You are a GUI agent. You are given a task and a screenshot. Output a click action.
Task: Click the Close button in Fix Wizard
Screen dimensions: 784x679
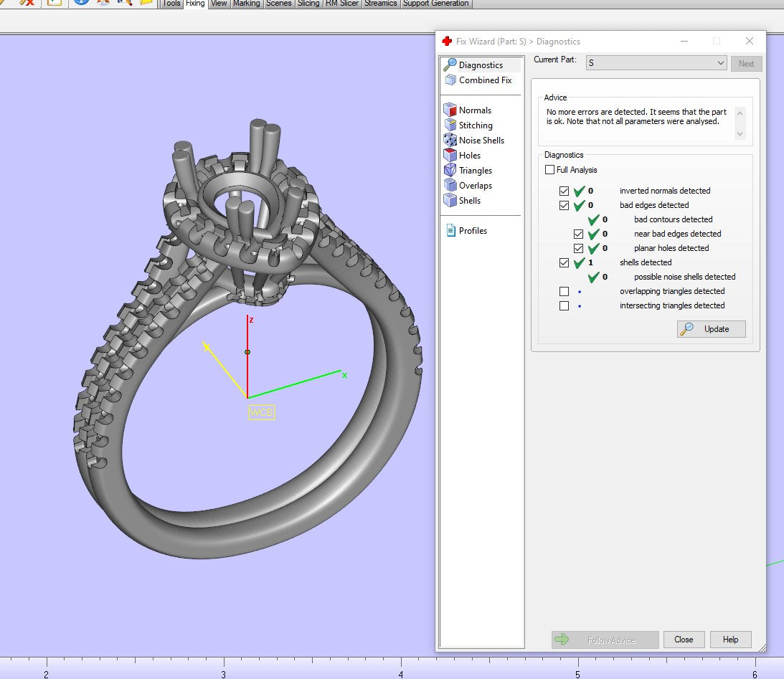[x=684, y=640]
